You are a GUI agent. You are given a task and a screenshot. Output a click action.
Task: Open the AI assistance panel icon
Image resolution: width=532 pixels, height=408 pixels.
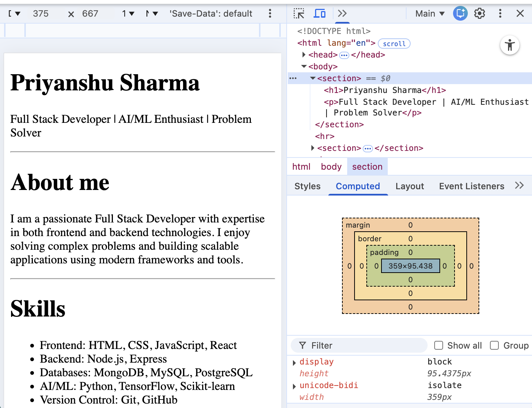[460, 14]
